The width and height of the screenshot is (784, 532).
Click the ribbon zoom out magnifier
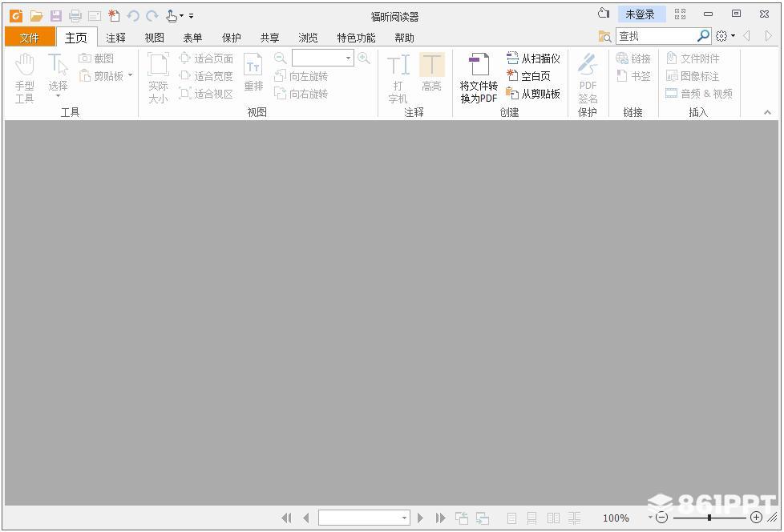(x=281, y=58)
